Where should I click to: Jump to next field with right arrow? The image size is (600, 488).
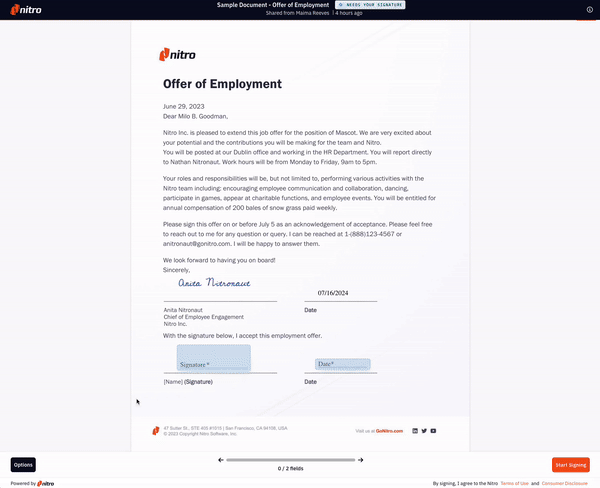click(x=361, y=460)
